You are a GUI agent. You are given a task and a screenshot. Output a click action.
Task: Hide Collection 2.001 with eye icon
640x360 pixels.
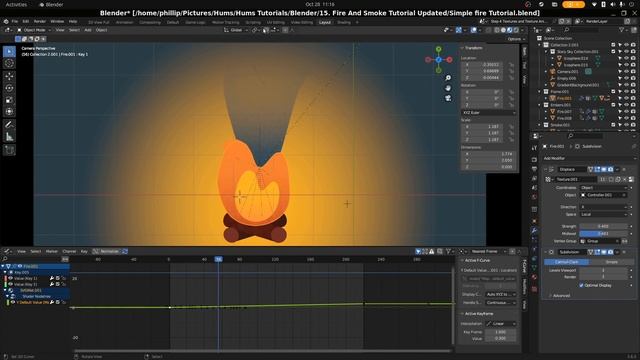coord(627,45)
